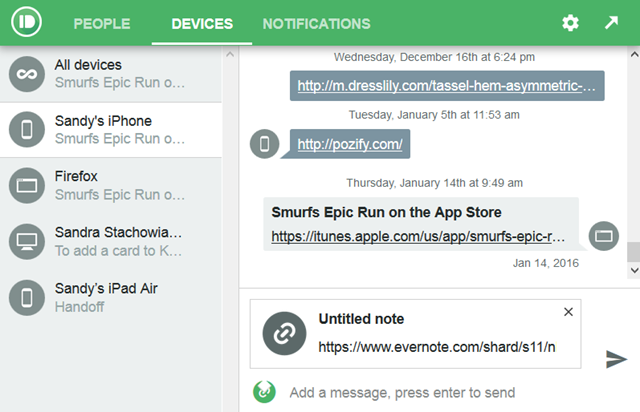Click Thursday, January 14th date header
This screenshot has height=412, width=640.
pyautogui.click(x=434, y=183)
